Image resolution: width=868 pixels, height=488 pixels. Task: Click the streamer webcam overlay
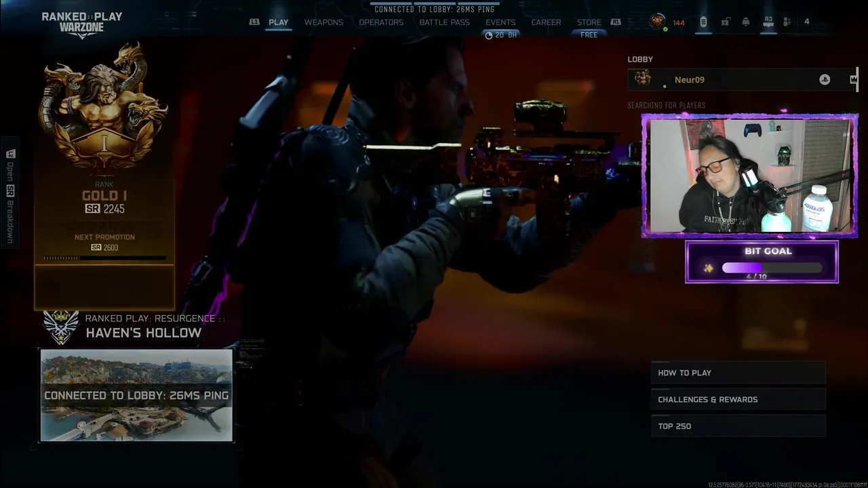click(x=750, y=176)
